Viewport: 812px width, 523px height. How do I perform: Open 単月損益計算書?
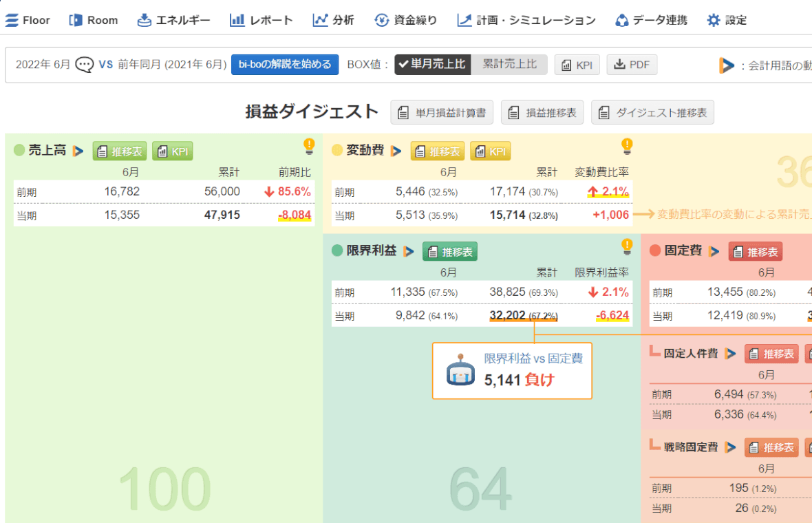pos(442,112)
